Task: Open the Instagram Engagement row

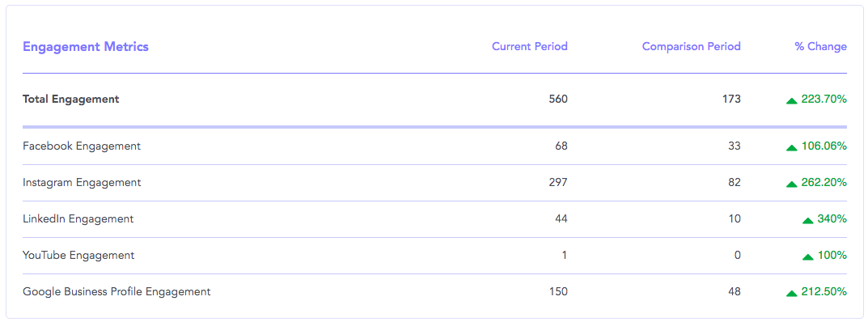Action: pos(434,183)
